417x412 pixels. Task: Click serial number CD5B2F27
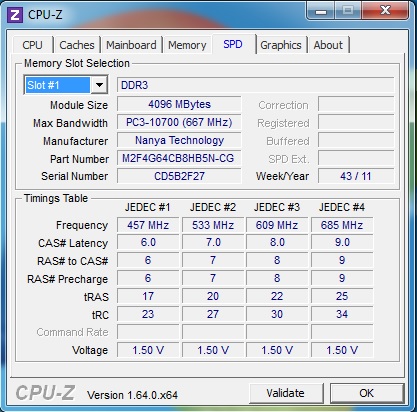[x=179, y=176]
